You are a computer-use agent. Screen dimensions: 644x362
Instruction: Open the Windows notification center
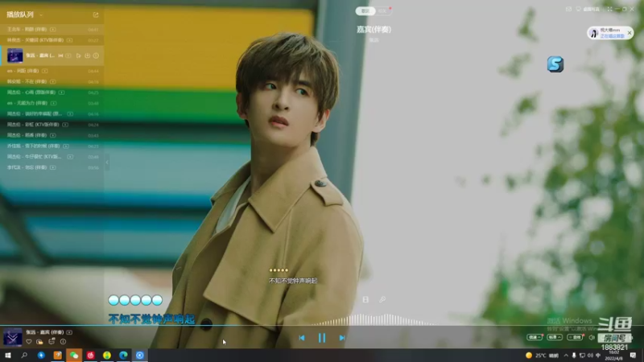click(x=633, y=356)
